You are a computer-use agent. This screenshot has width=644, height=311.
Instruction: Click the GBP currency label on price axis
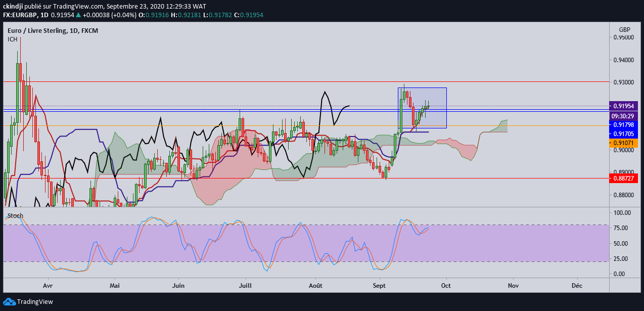click(x=625, y=29)
